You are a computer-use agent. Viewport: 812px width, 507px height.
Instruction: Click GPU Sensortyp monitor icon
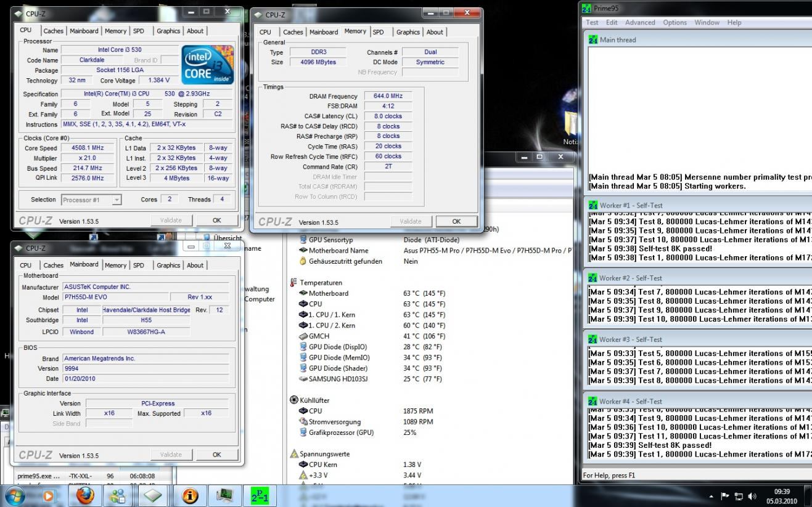[303, 240]
